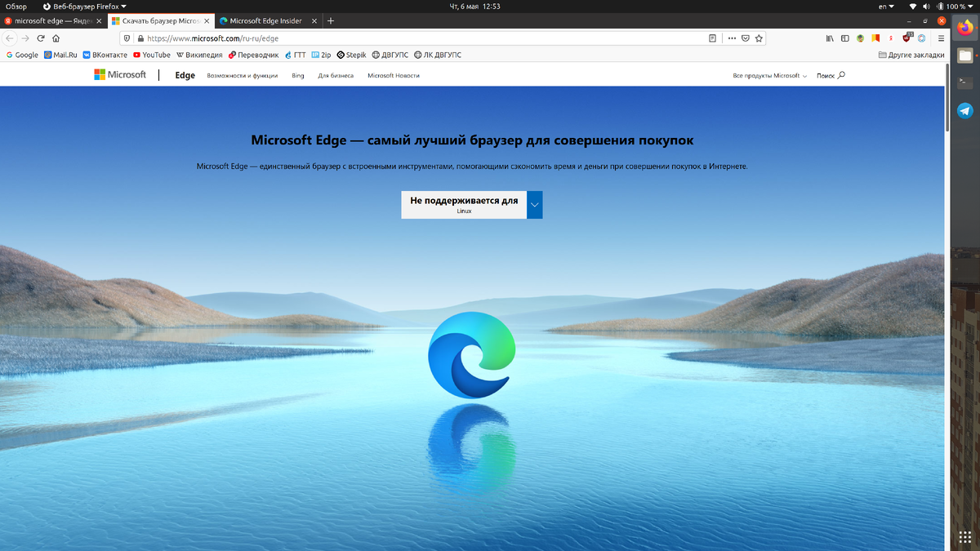Open ДВГУПС bookmark
The width and height of the screenshot is (980, 551).
pyautogui.click(x=390, y=55)
